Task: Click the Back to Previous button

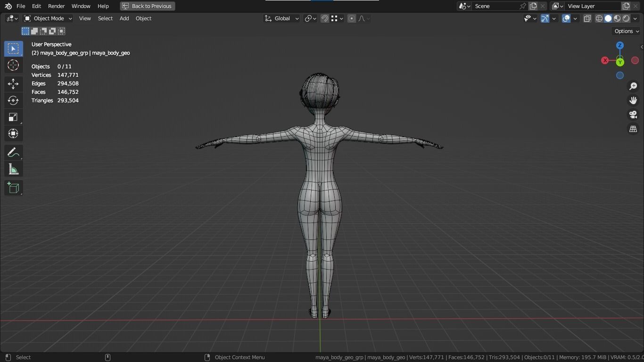Action: tap(148, 6)
